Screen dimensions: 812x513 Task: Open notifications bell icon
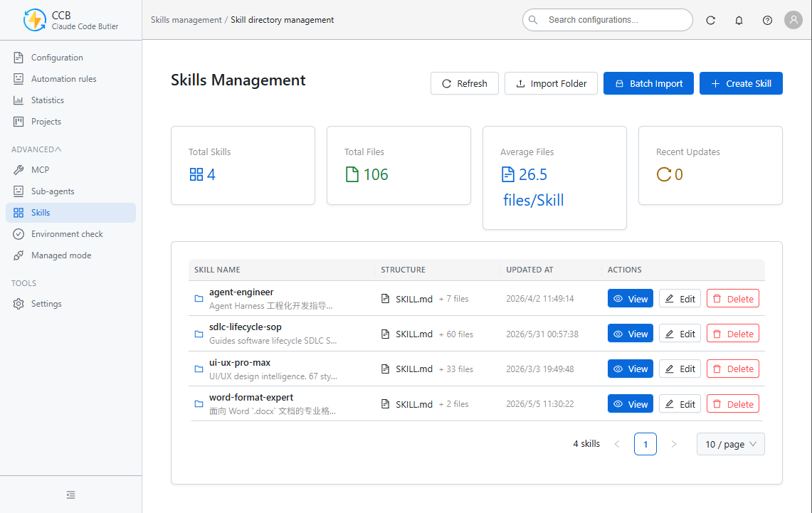[739, 20]
